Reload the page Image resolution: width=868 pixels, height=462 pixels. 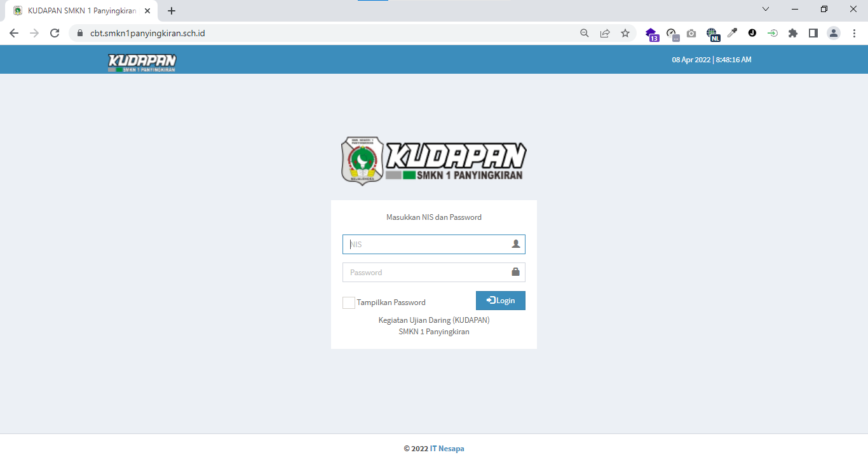(55, 33)
